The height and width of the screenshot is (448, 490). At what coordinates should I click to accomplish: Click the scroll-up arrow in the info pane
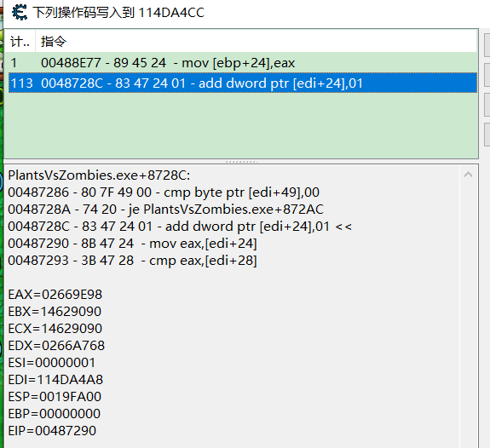click(468, 175)
